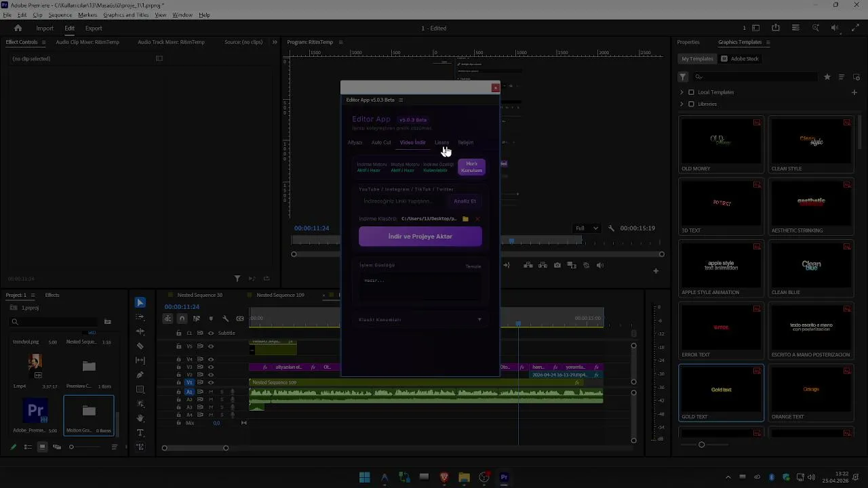Select the Hand tool

pos(140,418)
